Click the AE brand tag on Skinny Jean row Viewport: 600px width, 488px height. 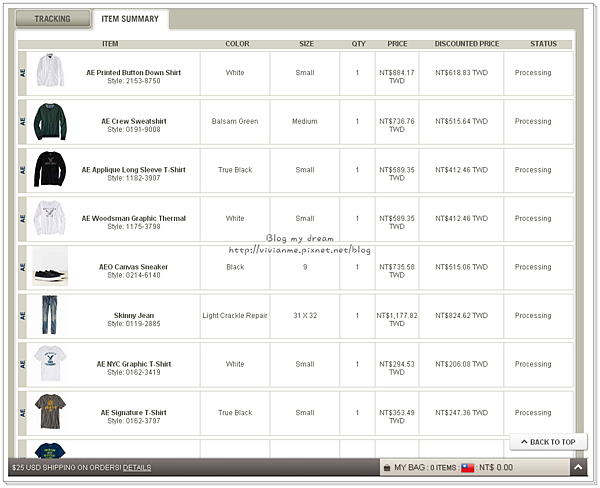coord(22,316)
